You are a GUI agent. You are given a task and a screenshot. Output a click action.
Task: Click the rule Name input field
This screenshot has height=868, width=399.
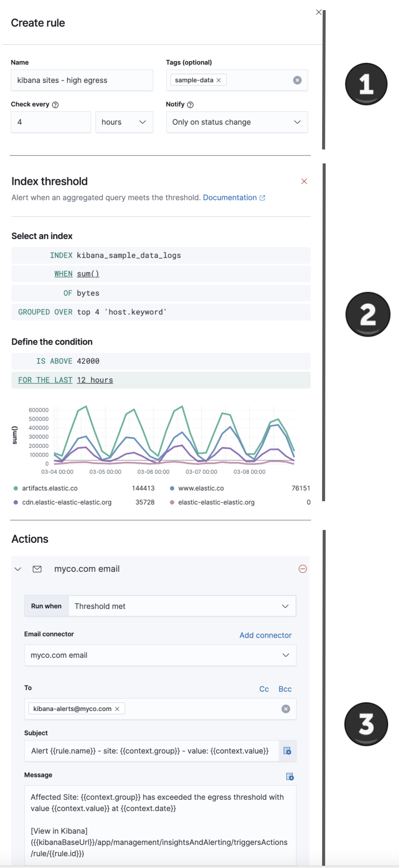82,80
